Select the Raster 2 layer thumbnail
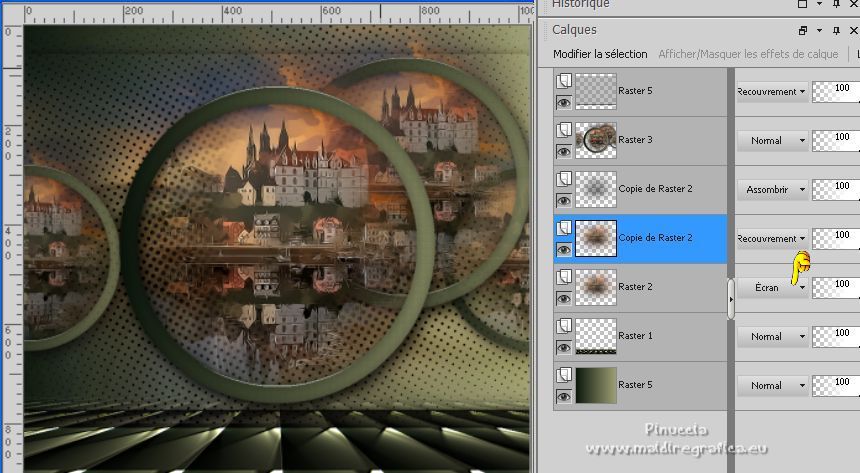 click(596, 288)
